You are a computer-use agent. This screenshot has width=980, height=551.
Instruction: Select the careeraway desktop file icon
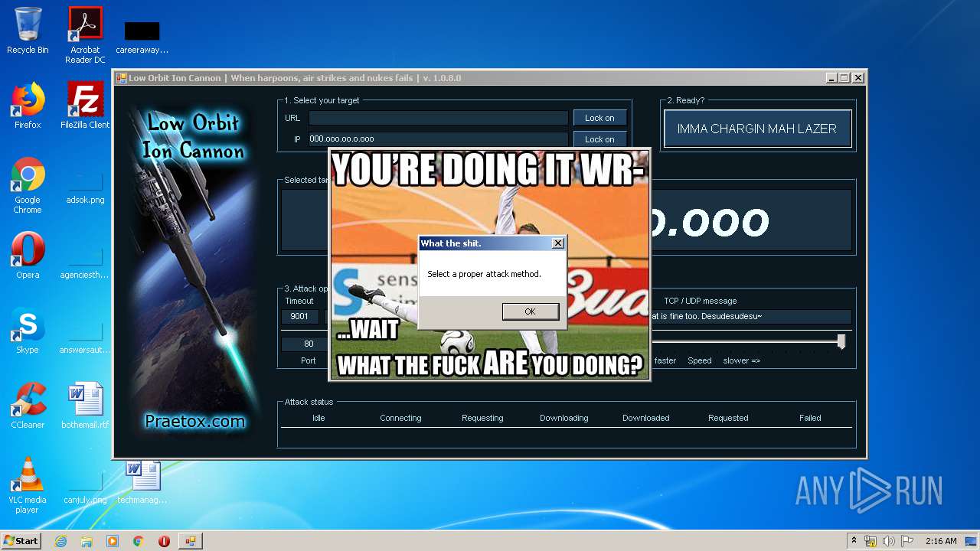pyautogui.click(x=142, y=37)
